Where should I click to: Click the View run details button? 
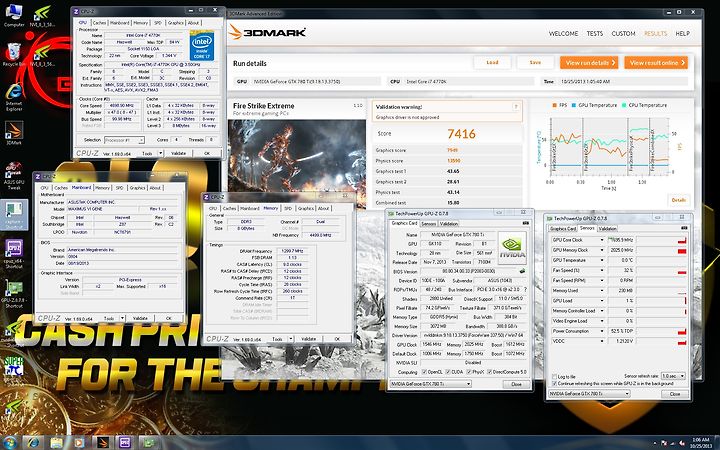coord(589,62)
